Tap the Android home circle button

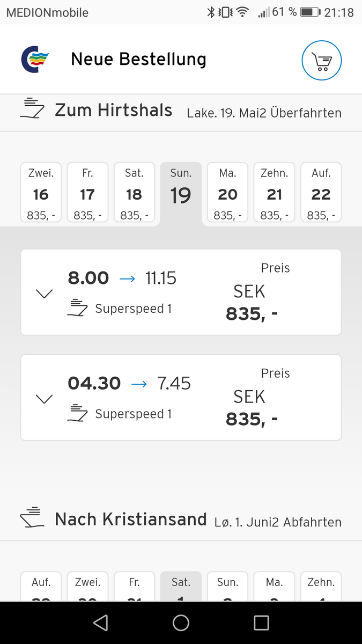(x=181, y=623)
